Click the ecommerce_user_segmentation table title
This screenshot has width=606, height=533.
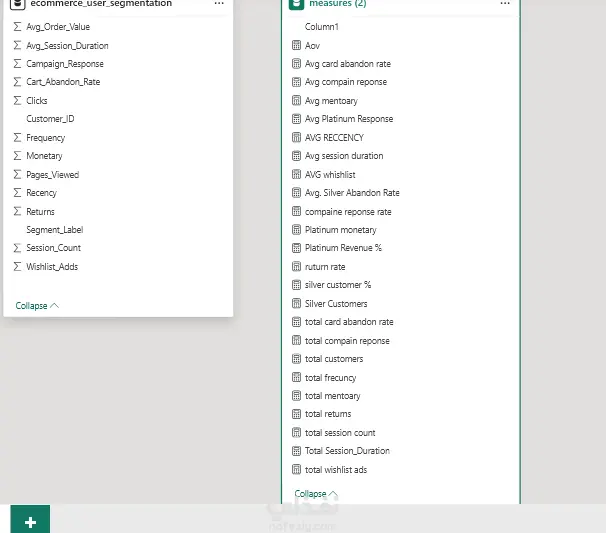tap(101, 3)
